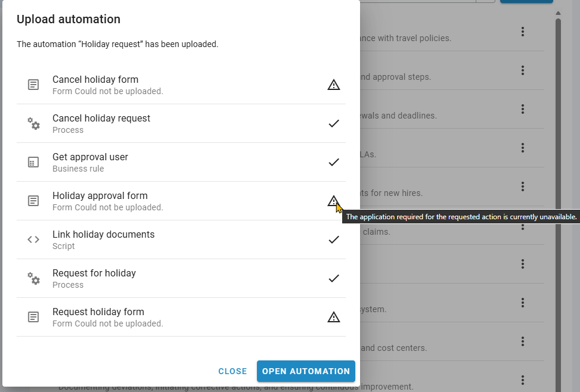Click checkmark next to Request for holiday

(x=334, y=278)
